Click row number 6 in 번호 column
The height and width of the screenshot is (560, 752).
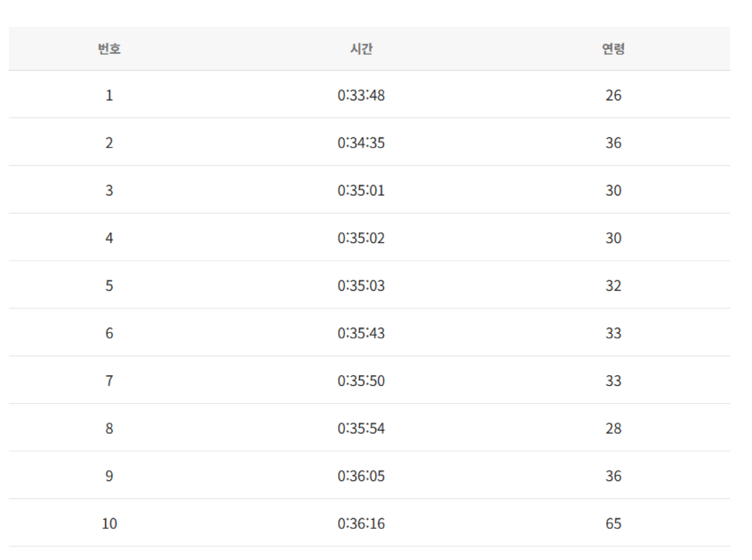[109, 333]
